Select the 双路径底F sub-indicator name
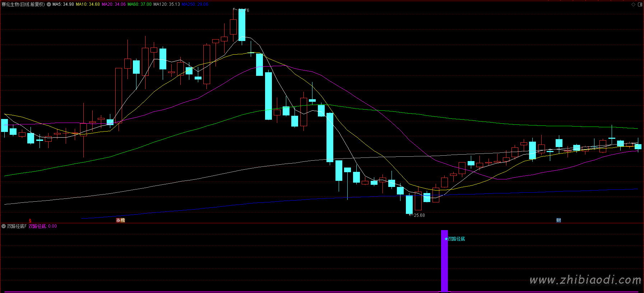 coord(17,226)
